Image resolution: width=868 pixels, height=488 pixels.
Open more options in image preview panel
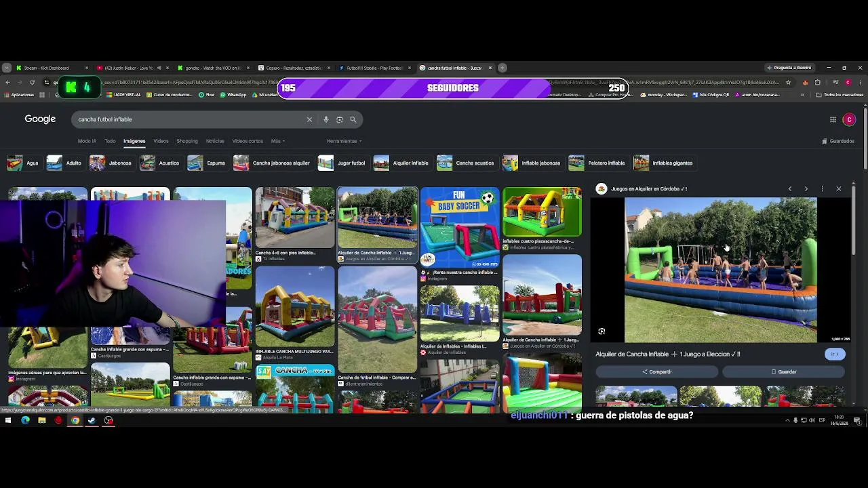pyautogui.click(x=823, y=189)
